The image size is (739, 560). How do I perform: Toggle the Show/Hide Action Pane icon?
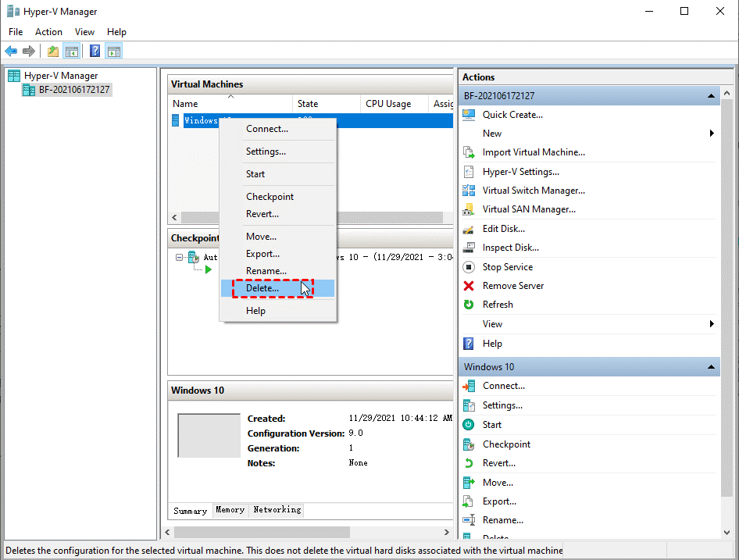(x=114, y=51)
